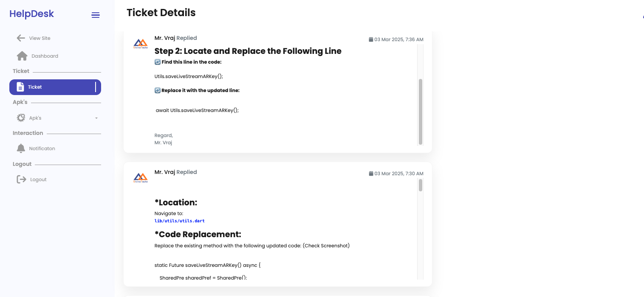The height and width of the screenshot is (297, 644).
Task: Click the View Site link
Action: tap(40, 38)
